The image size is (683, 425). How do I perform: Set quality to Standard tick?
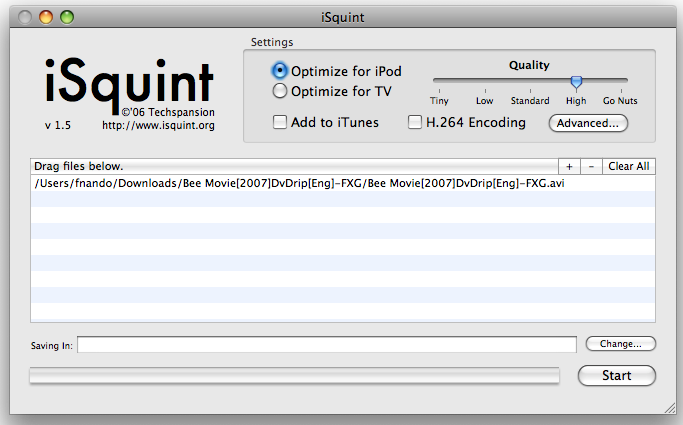click(x=530, y=91)
